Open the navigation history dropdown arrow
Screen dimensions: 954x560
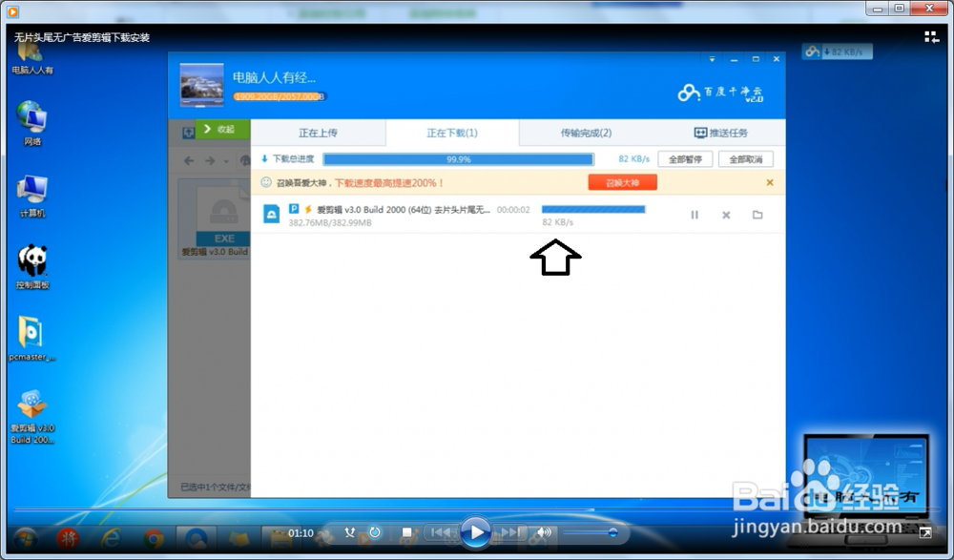pyautogui.click(x=226, y=161)
